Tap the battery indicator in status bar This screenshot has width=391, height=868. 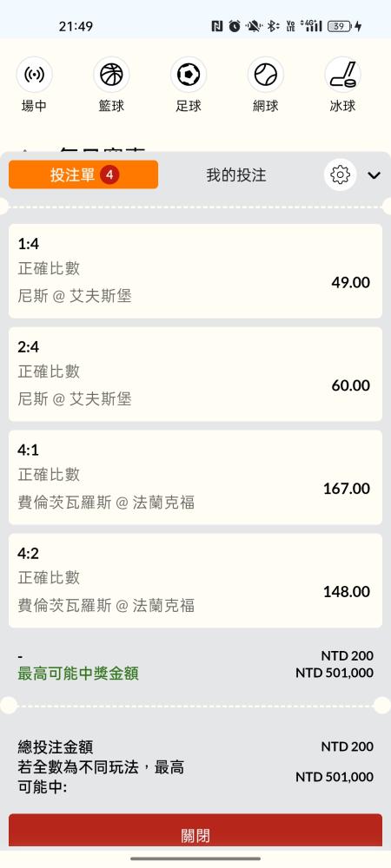340,26
